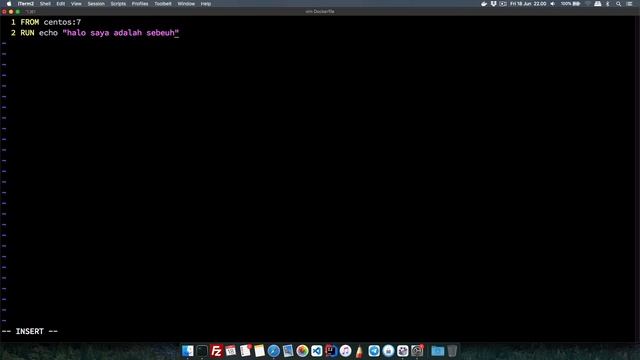The height and width of the screenshot is (360, 640).
Task: Click the -- INSERT -- mode indicator
Action: pos(30,331)
